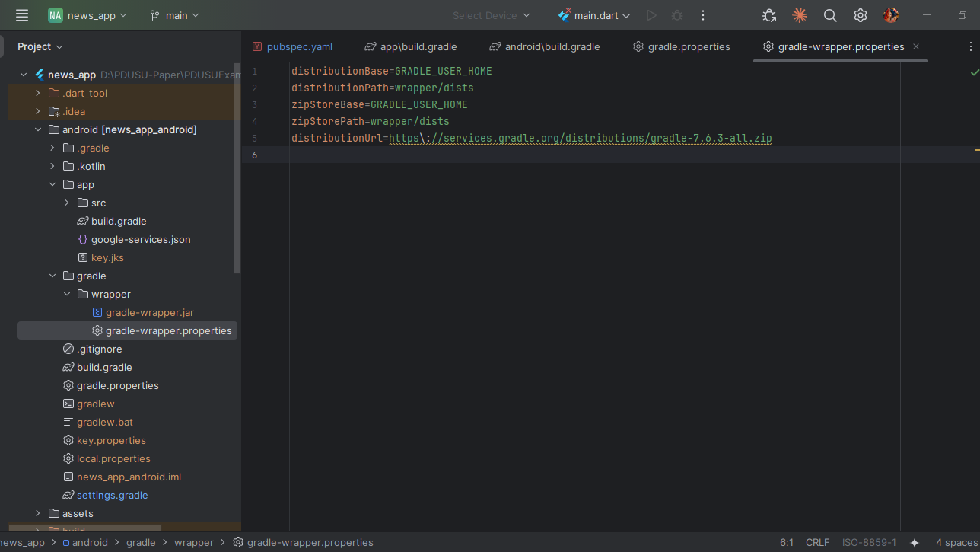Switch to the app\build.gradle tab
Screen dimensions: 980x552
coord(411,46)
